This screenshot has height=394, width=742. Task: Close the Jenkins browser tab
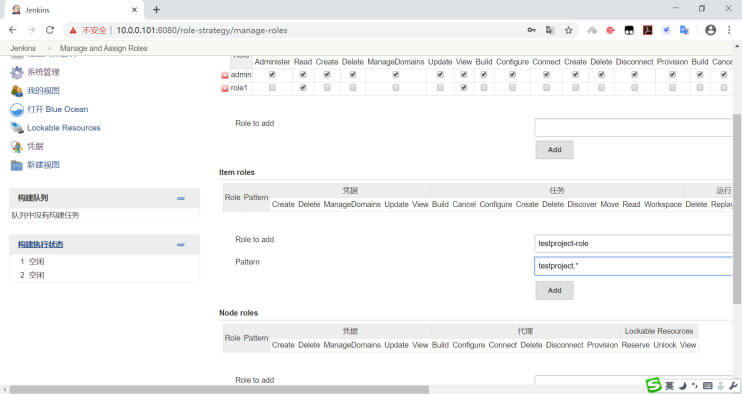click(x=134, y=9)
